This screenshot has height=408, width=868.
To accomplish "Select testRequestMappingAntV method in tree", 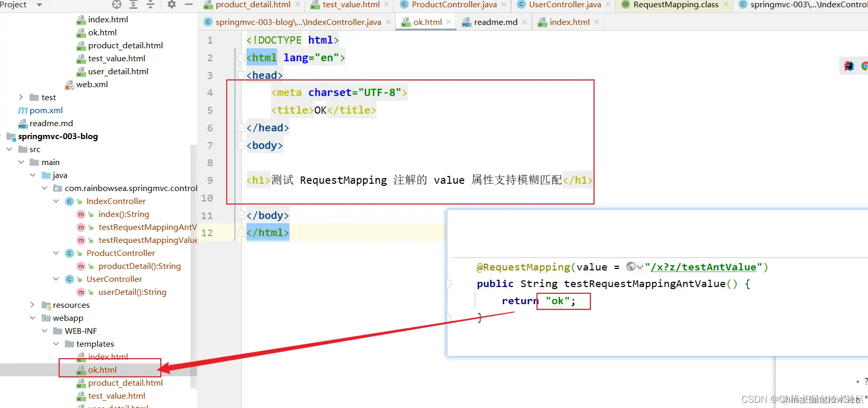I will pyautogui.click(x=148, y=227).
